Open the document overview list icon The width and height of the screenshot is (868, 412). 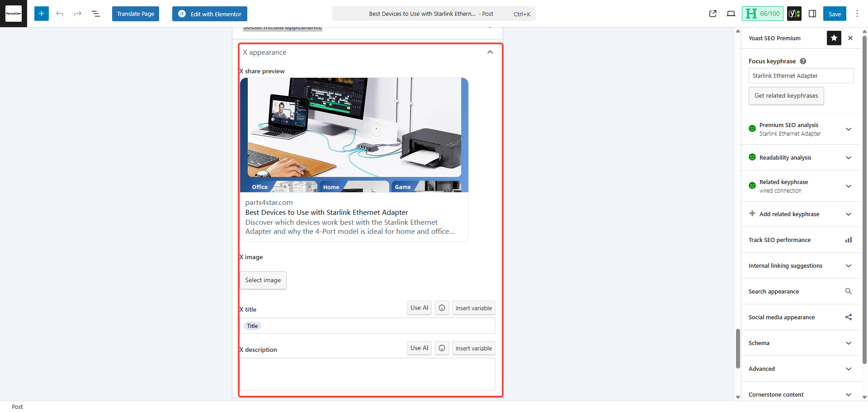[96, 14]
